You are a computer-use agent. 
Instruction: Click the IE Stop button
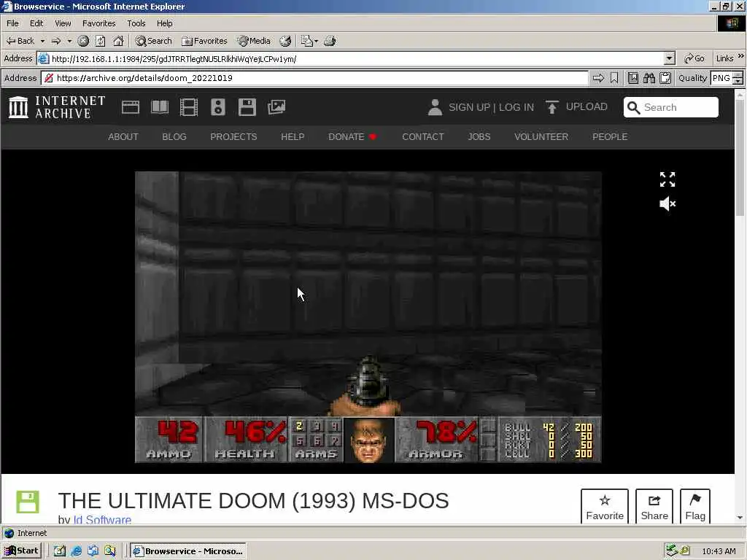point(83,41)
